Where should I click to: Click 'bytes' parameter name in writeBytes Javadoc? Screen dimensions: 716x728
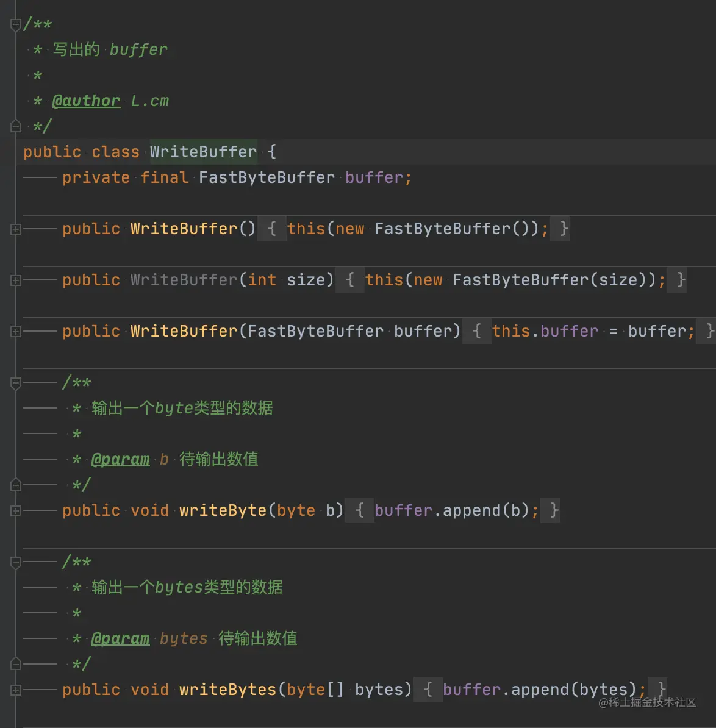click(x=184, y=638)
